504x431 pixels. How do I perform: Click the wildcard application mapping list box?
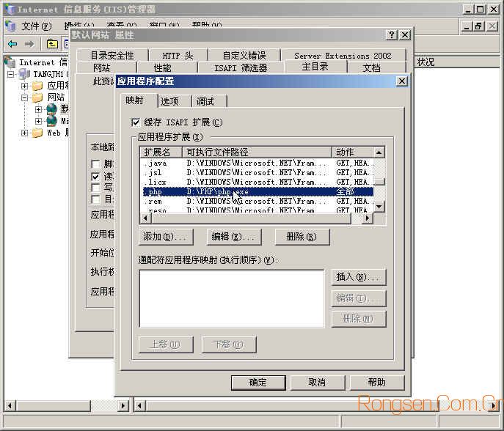(x=232, y=298)
